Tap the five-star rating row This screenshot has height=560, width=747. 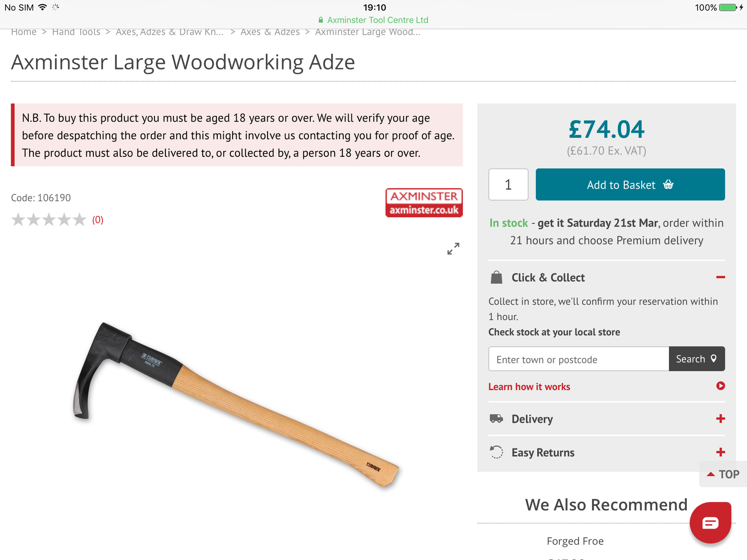click(x=49, y=220)
